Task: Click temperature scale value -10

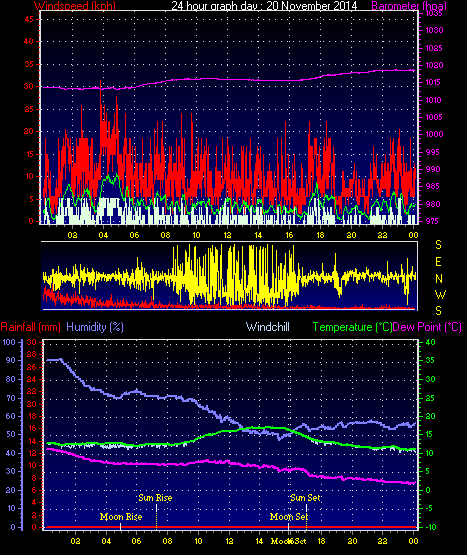Action: 431,527
